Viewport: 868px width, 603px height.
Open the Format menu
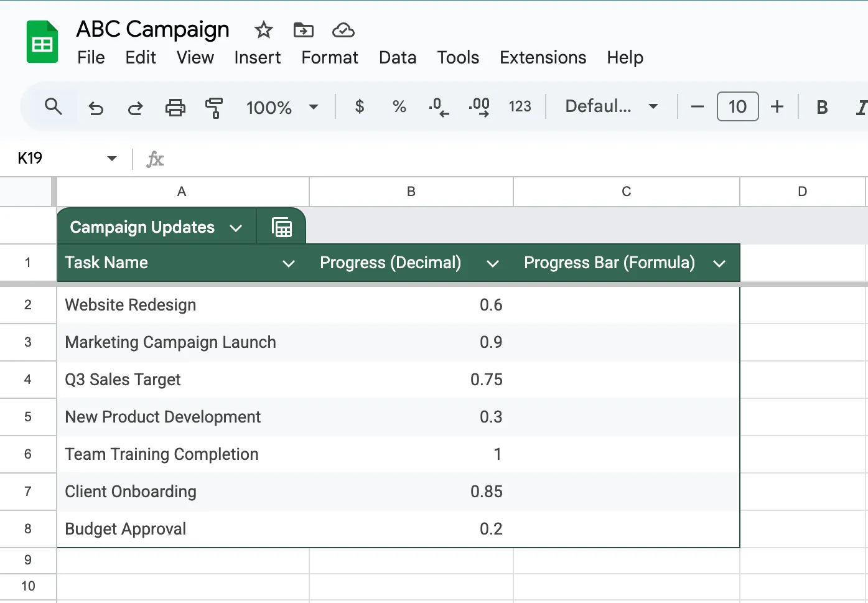pyautogui.click(x=330, y=57)
